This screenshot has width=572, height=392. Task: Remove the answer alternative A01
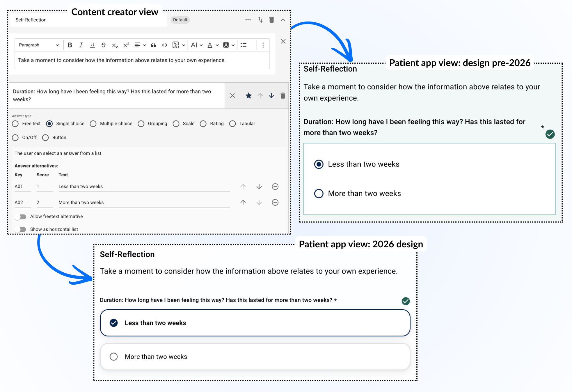(275, 187)
